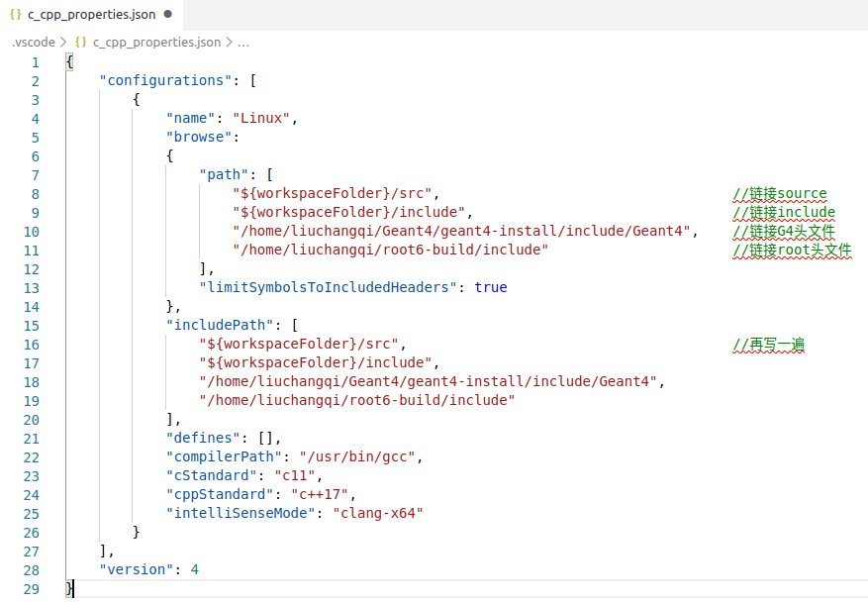Click the "clang-x64" intelliSenseMode value
This screenshot has height=604, width=868.
pyautogui.click(x=376, y=513)
